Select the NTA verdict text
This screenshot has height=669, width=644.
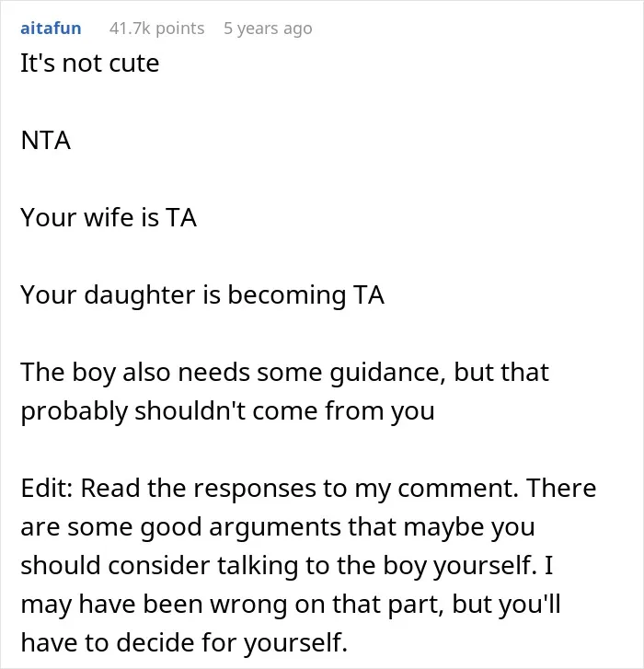click(x=46, y=141)
